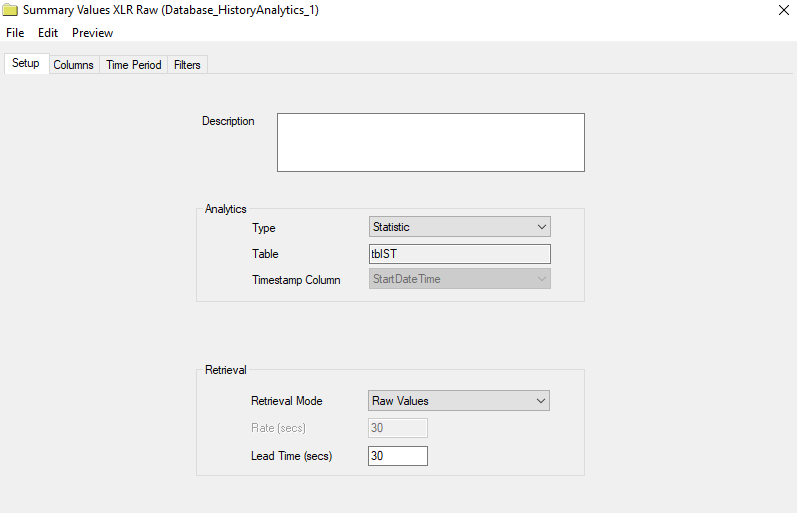This screenshot has width=797, height=513.
Task: Click the Table label in Analytics
Action: tap(265, 254)
